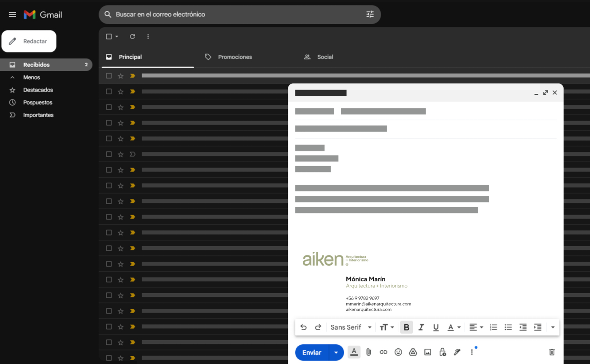This screenshot has height=364, width=590.
Task: Toggle confidential mode lock icon
Action: tap(442, 352)
